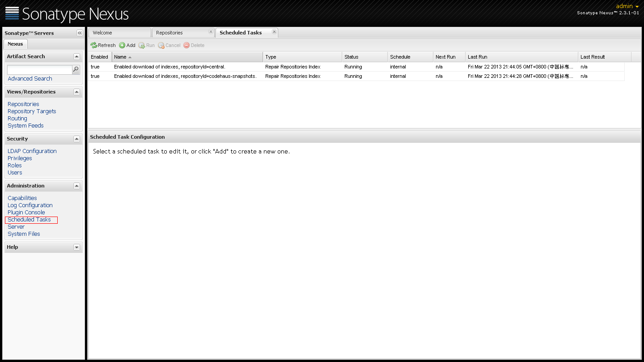644x362 pixels.
Task: Open the Roles page
Action: pyautogui.click(x=15, y=166)
